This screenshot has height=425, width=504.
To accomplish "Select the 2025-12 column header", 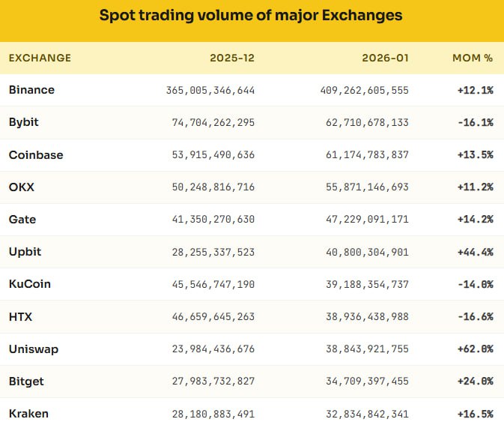I will [x=232, y=58].
